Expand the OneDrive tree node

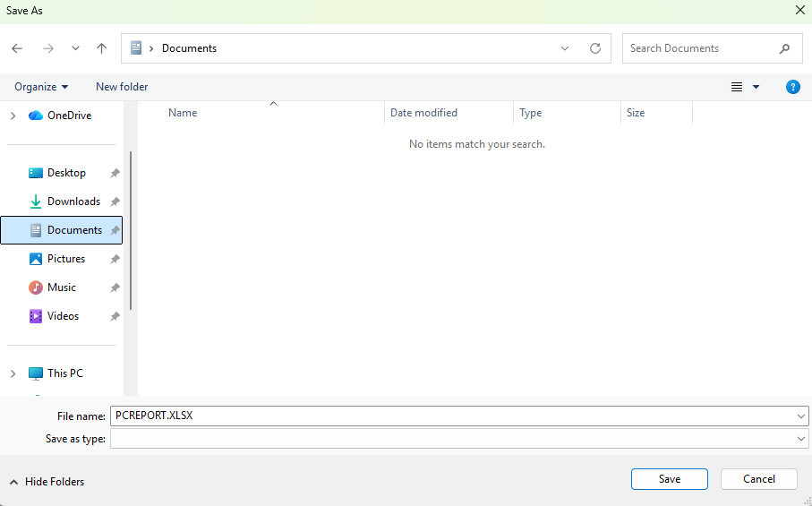13,116
